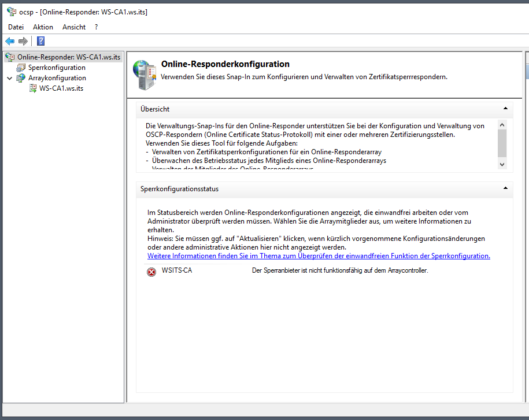529x420 pixels.
Task: Click the Arraykonfiguration globe icon
Action: pyautogui.click(x=21, y=78)
